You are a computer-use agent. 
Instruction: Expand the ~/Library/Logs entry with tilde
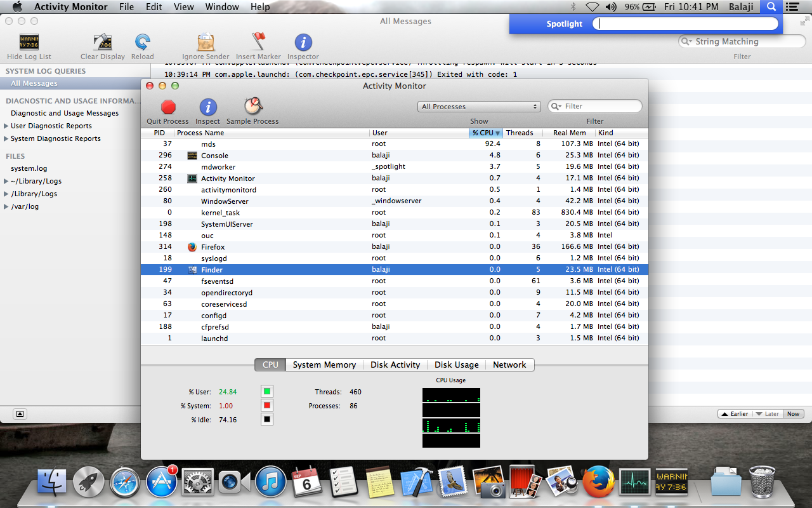[6, 181]
